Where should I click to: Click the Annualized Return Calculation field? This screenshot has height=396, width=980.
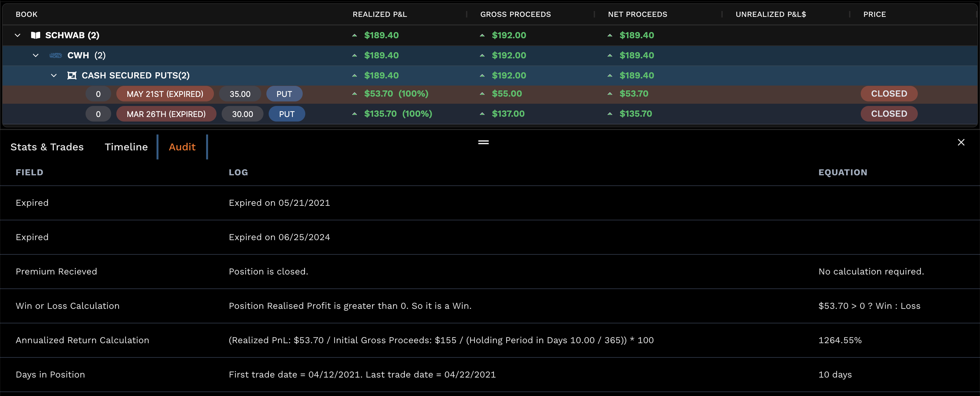pos(82,340)
